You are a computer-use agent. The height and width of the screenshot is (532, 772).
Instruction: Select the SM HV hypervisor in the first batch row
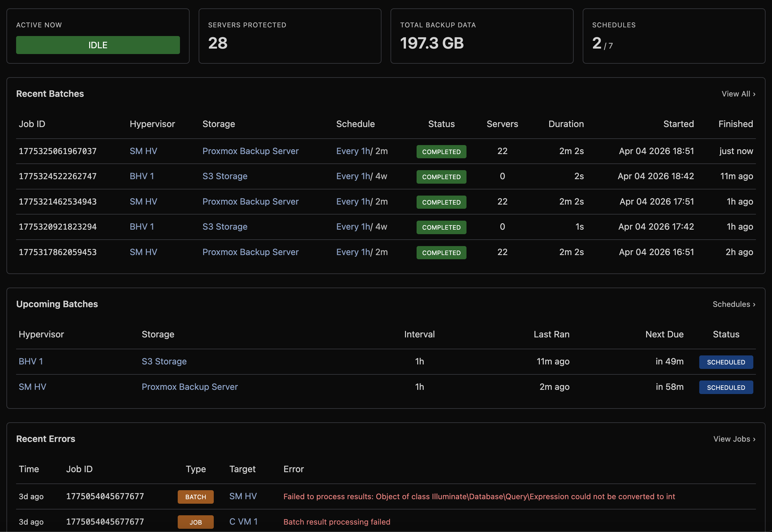coord(143,151)
